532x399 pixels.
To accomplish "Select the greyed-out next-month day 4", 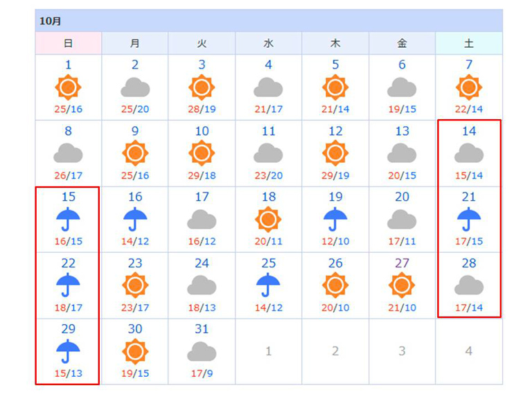I will click(469, 351).
